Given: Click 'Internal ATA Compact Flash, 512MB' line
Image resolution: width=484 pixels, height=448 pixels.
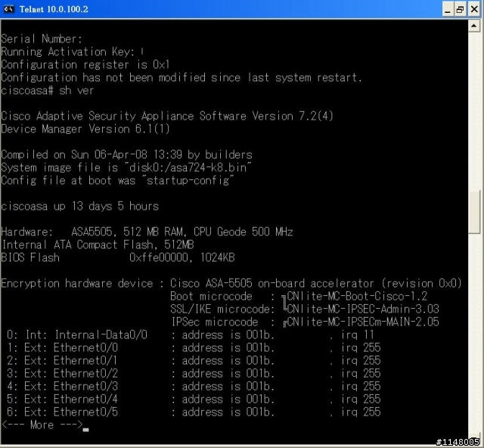Looking at the screenshot, I should click(98, 244).
